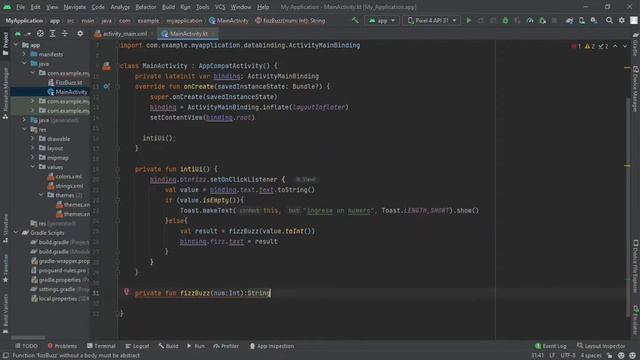Click the Sync Project with Gradle Files icon
The image size is (640, 360).
[569, 20]
